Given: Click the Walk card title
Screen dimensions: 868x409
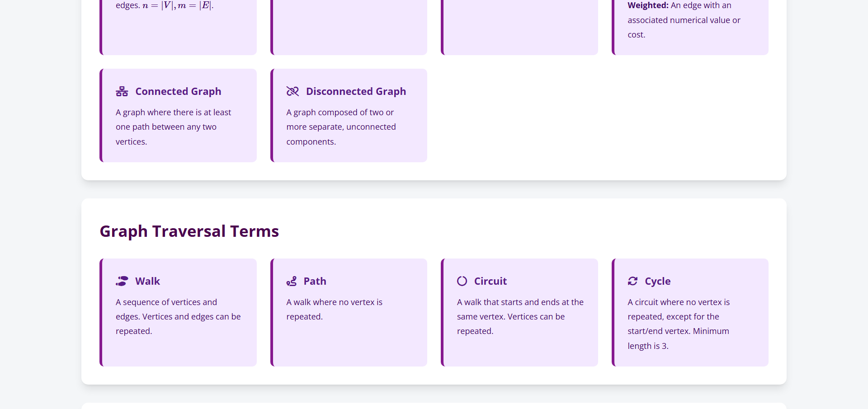Looking at the screenshot, I should [x=147, y=281].
